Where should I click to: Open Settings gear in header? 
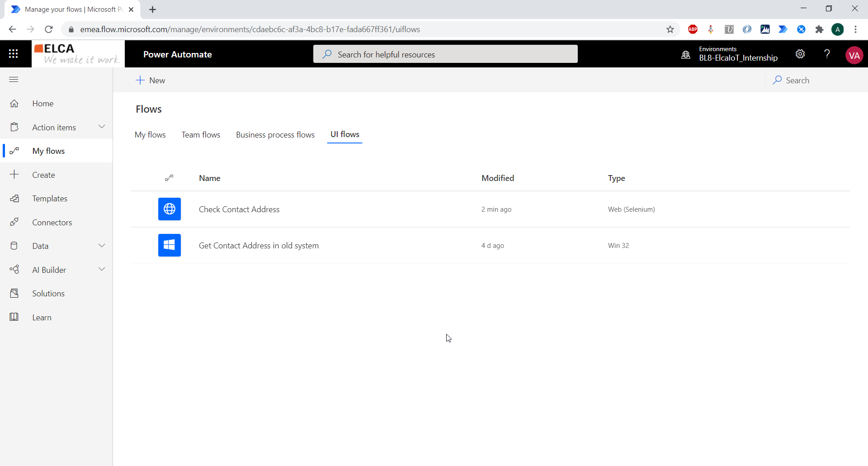pos(800,54)
